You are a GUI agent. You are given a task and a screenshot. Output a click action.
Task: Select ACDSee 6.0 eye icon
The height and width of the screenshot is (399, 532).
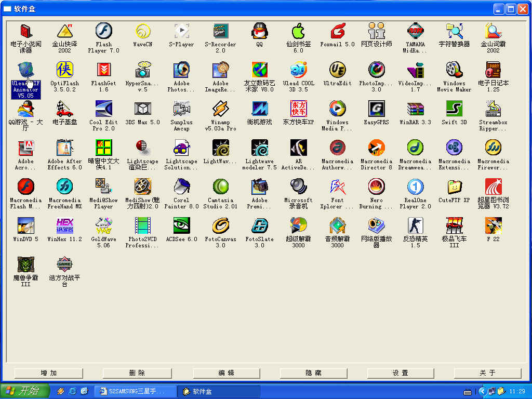pos(181,226)
